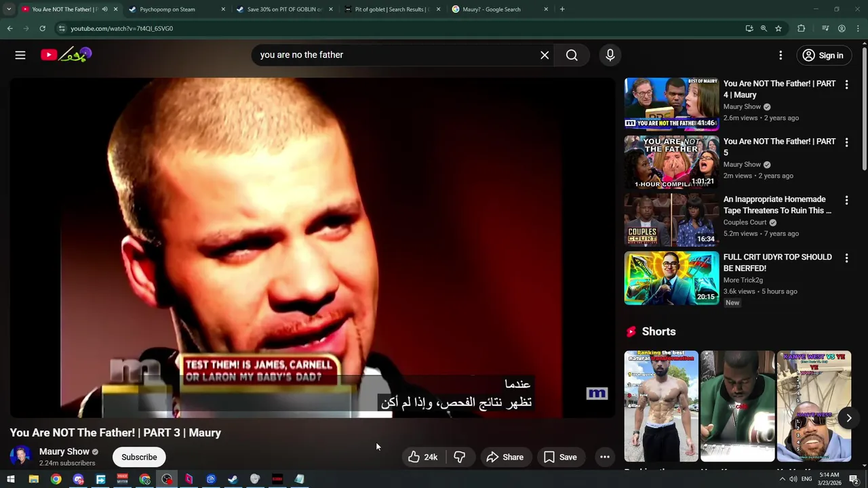Open Maury Show channel name link
Image resolution: width=868 pixels, height=488 pixels.
tap(64, 451)
